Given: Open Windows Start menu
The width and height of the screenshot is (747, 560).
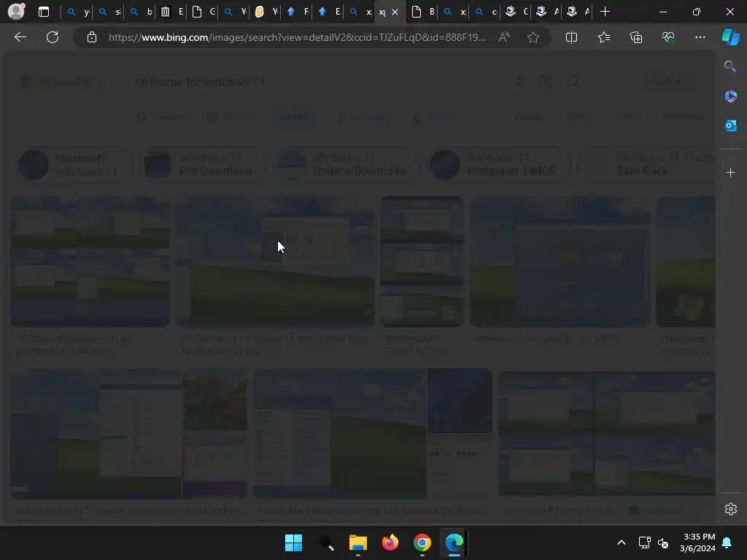Looking at the screenshot, I should (293, 542).
